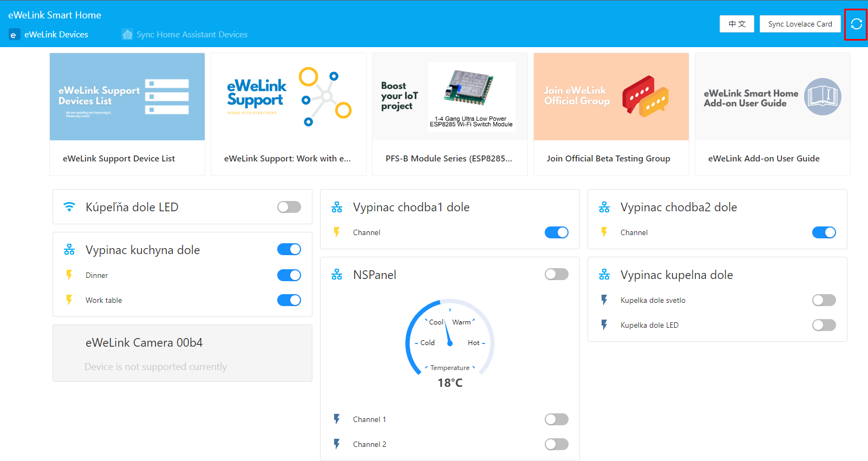Click the lightning icon next to Kupelka dole svetlo

pos(604,300)
